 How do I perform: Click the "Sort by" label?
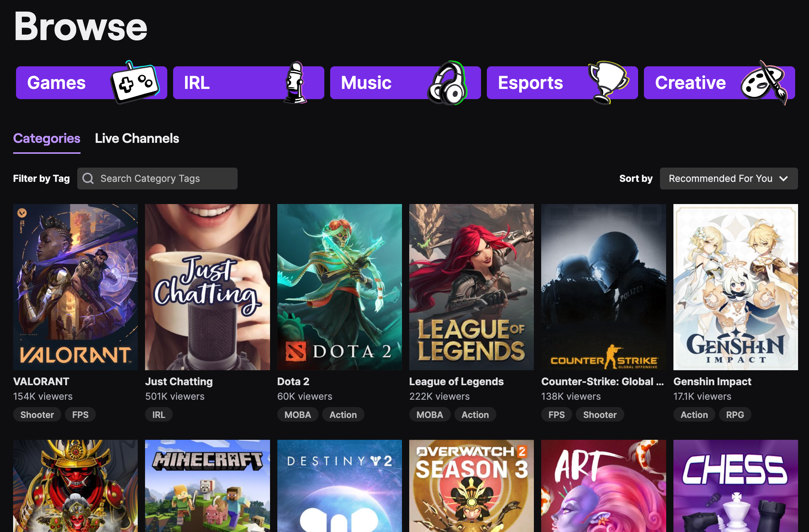coord(636,179)
